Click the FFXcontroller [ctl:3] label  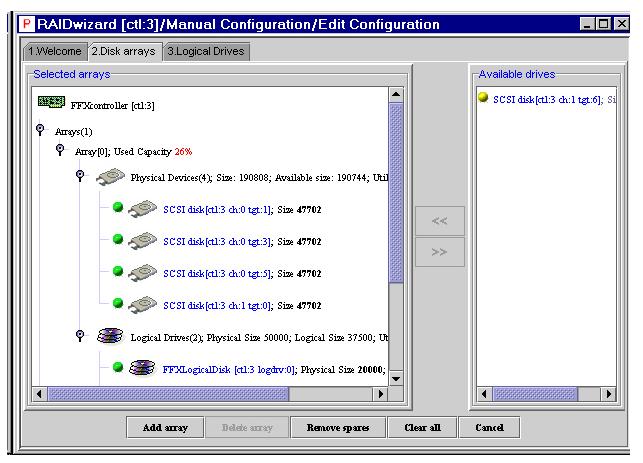point(112,106)
